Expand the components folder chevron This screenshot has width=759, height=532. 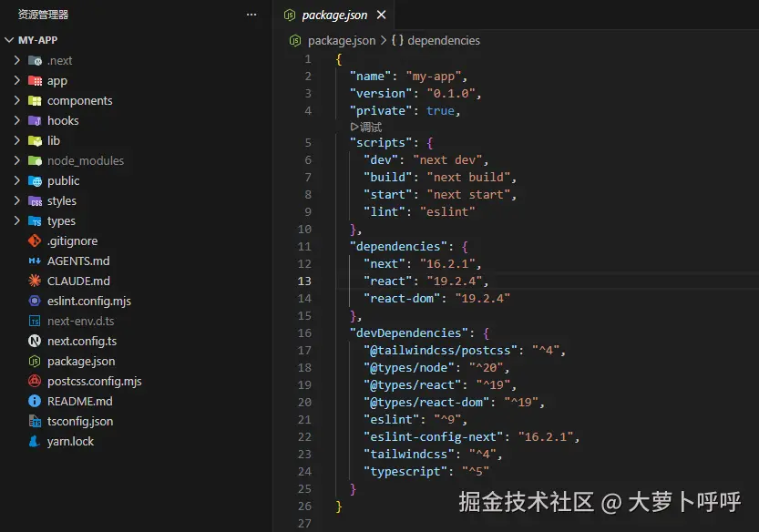click(17, 100)
